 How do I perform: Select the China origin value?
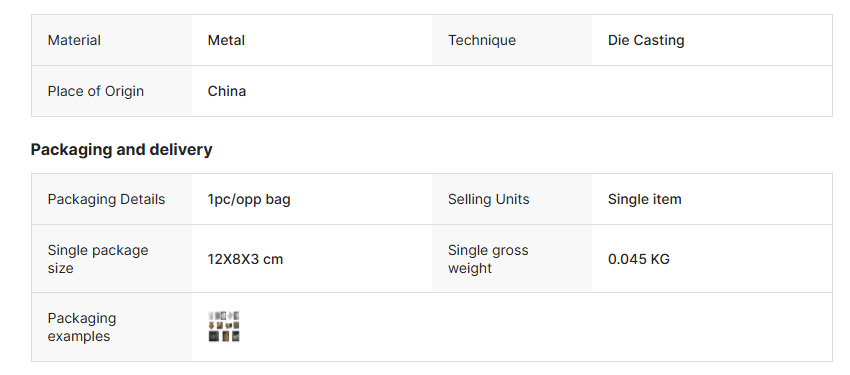227,91
